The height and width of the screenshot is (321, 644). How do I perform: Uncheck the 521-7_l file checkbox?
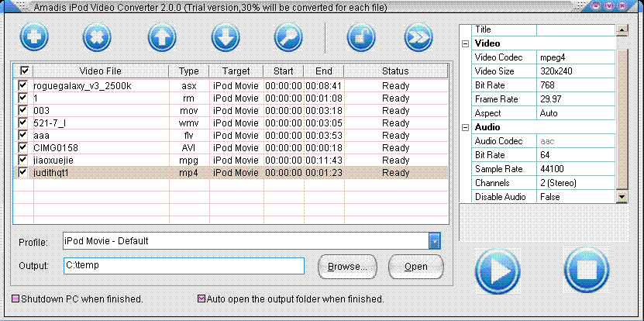point(23,123)
